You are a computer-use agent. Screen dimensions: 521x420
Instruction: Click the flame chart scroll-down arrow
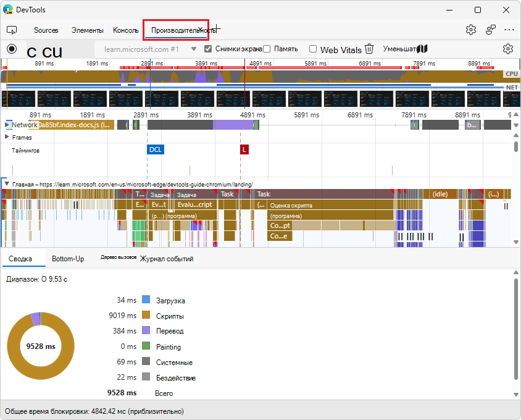(x=516, y=242)
